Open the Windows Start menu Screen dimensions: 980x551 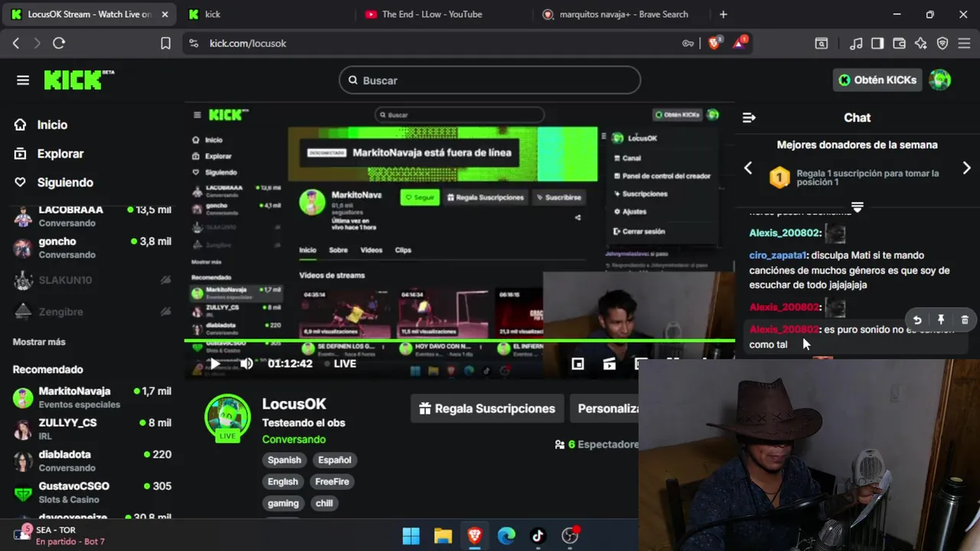click(x=411, y=536)
